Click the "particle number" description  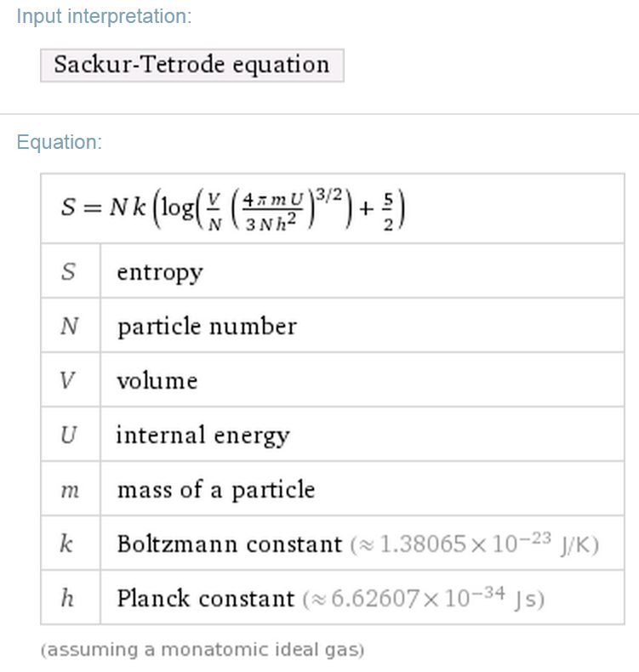tap(207, 327)
